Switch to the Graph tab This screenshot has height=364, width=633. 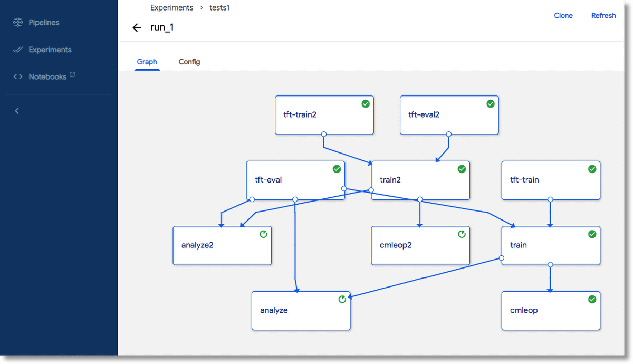147,62
